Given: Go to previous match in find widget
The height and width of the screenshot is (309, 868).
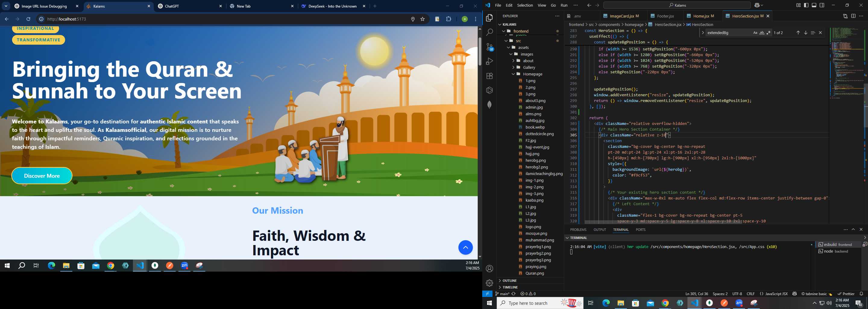Looking at the screenshot, I should pos(798,33).
